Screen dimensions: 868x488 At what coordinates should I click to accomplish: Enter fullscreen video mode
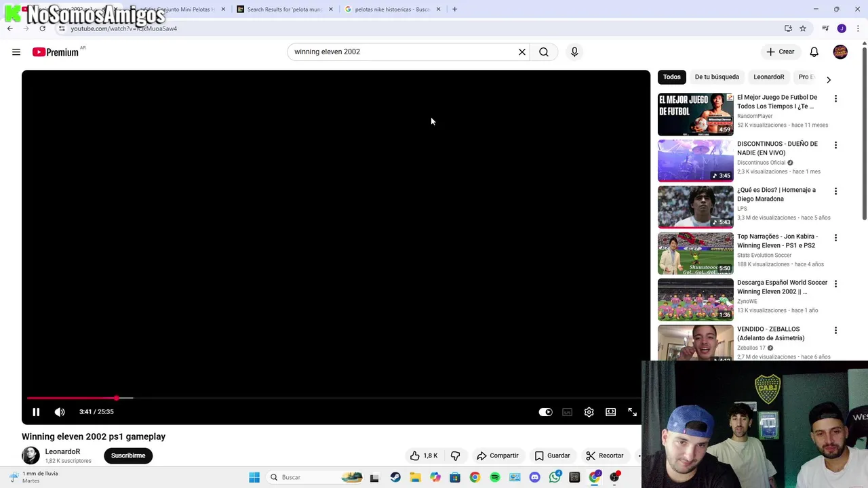(x=632, y=412)
